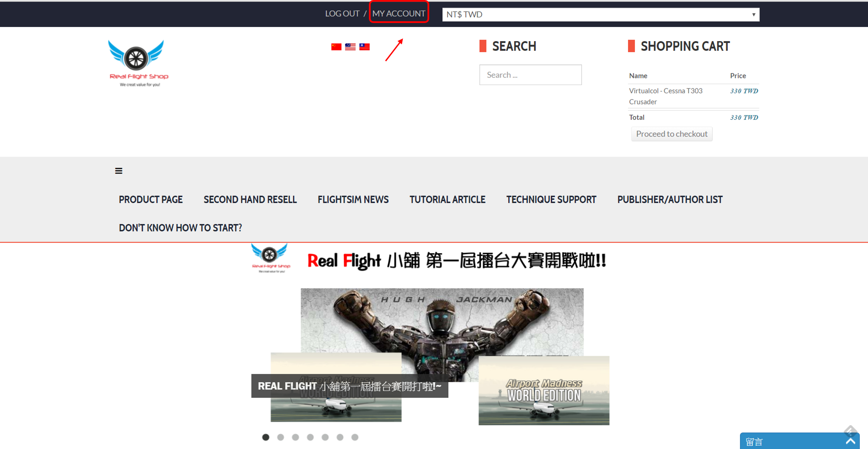Open the TUTORIAL ARTICLE menu item
The height and width of the screenshot is (449, 868).
tap(447, 200)
